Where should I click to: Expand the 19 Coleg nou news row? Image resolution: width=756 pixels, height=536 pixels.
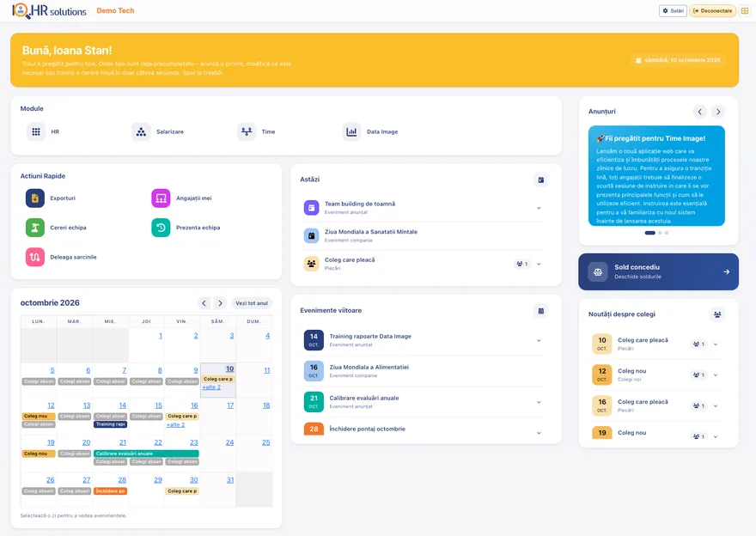coord(716,436)
